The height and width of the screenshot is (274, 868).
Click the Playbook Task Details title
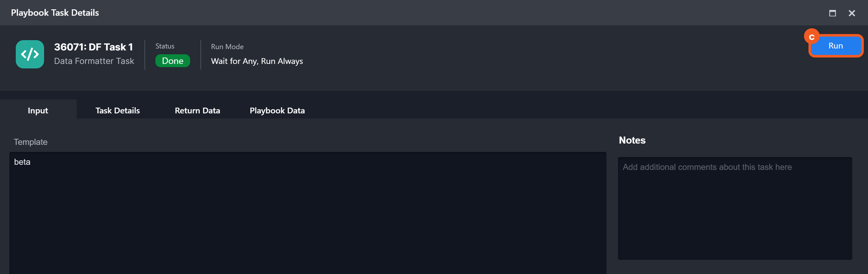[x=55, y=13]
